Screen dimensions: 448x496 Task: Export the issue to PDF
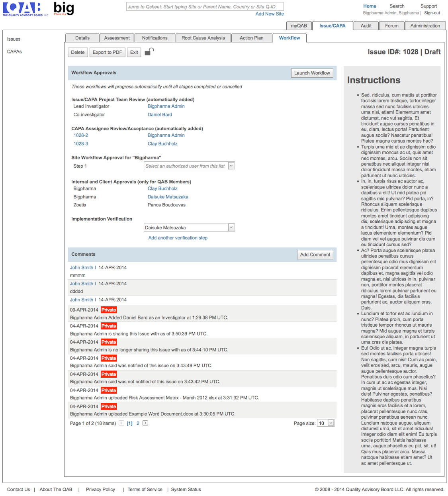click(107, 52)
